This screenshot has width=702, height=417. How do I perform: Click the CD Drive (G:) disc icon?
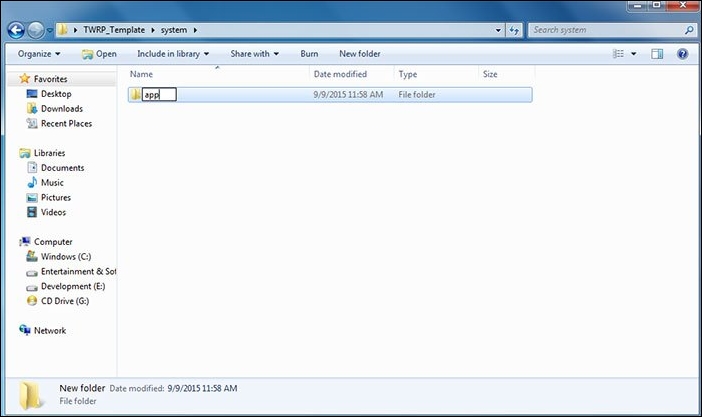tap(32, 301)
